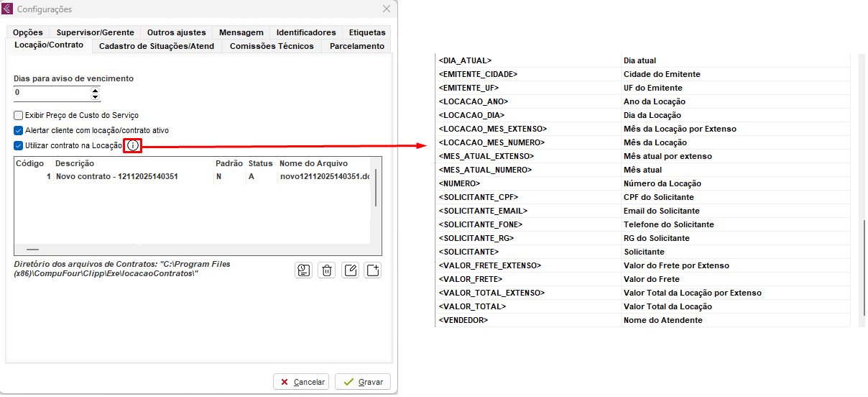Select the Novo contrato - 12112025140351 row
This screenshot has height=397, width=868.
[116, 176]
